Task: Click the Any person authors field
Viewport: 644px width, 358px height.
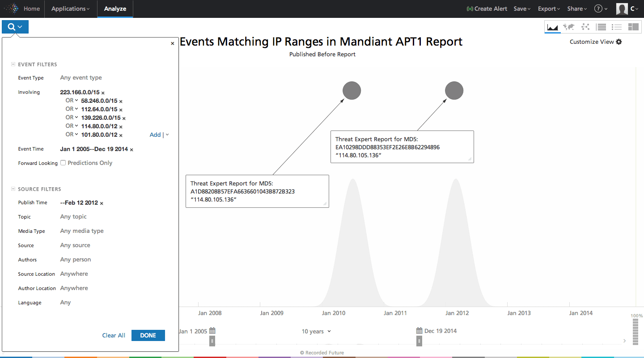Action: click(x=76, y=260)
